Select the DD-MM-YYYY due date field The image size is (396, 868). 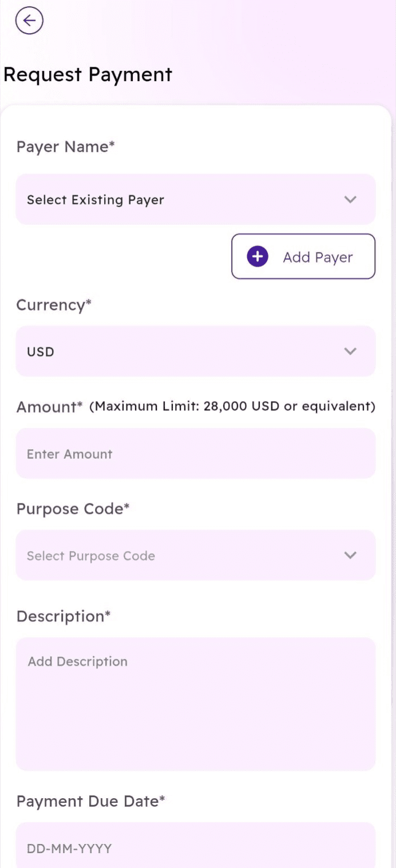click(195, 847)
